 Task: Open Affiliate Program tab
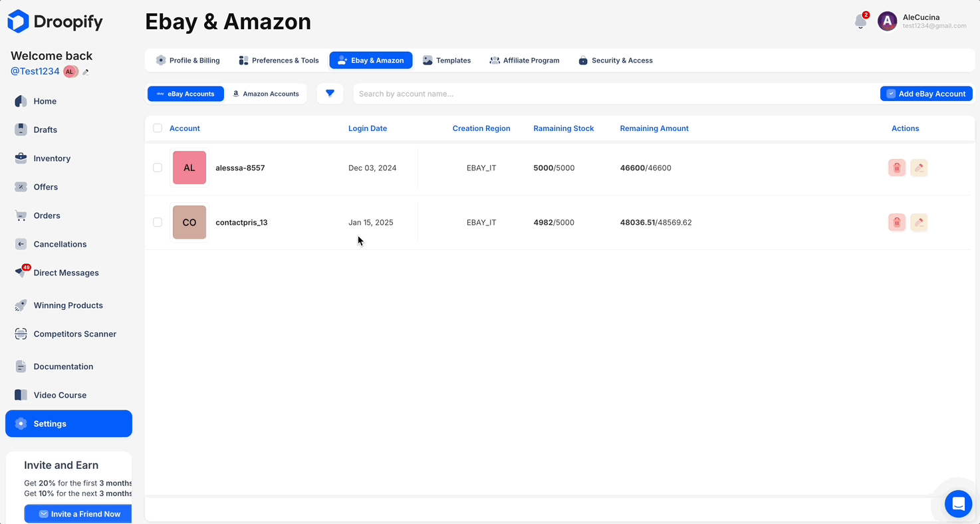(525, 61)
